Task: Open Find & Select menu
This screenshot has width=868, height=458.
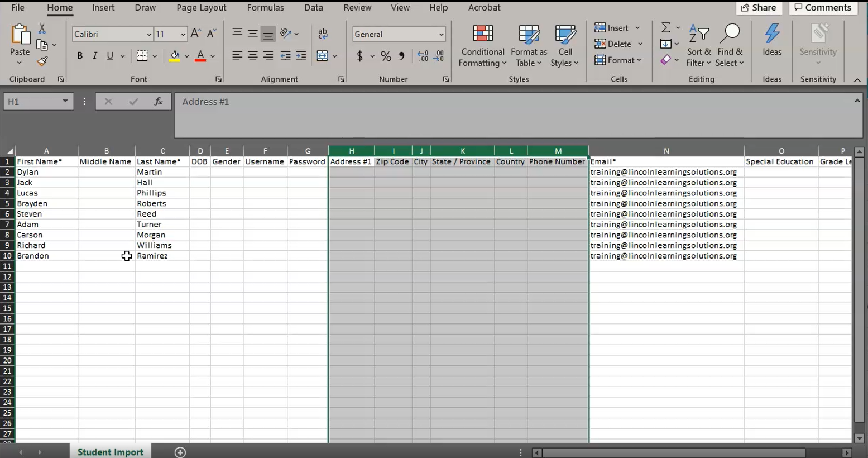Action: click(730, 46)
